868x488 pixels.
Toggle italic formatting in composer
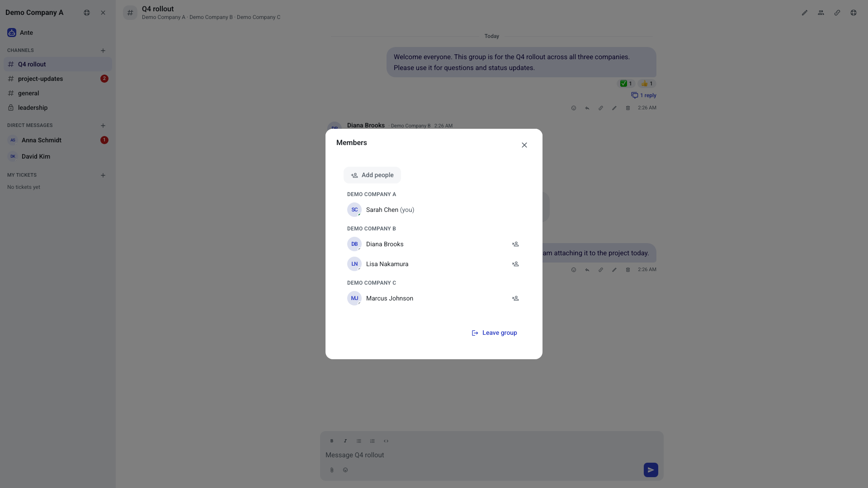click(345, 441)
